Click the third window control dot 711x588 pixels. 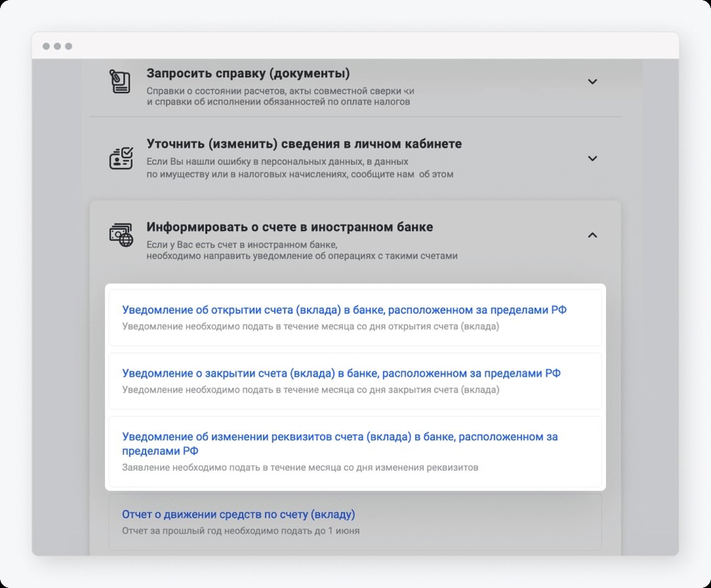(68, 46)
